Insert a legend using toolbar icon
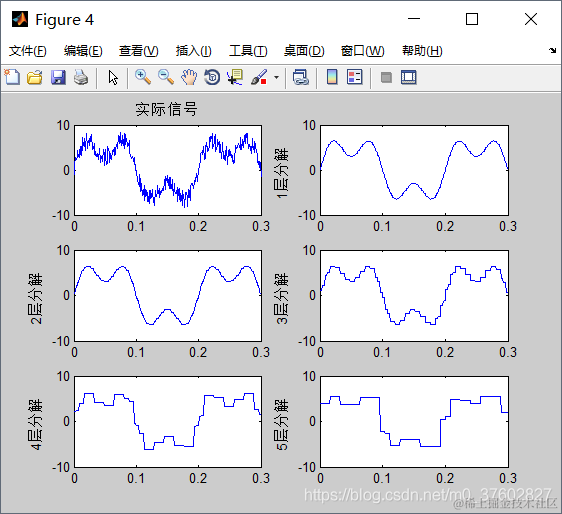Viewport: 562px width, 514px height. coord(355,77)
